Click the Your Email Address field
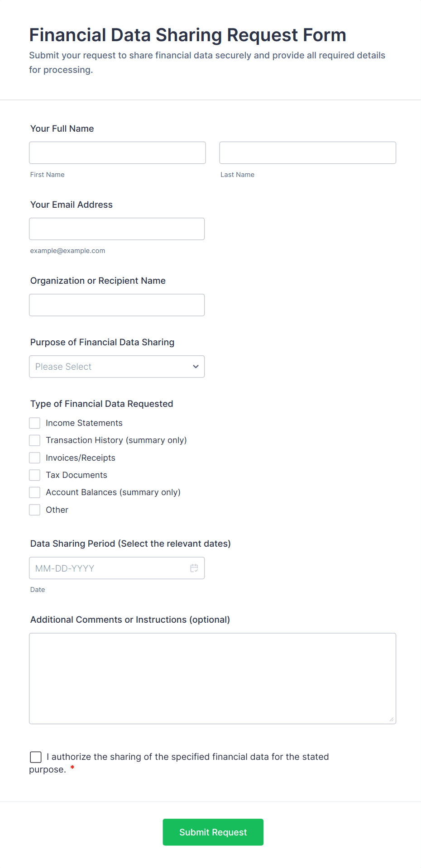This screenshot has height=868, width=421. click(116, 229)
